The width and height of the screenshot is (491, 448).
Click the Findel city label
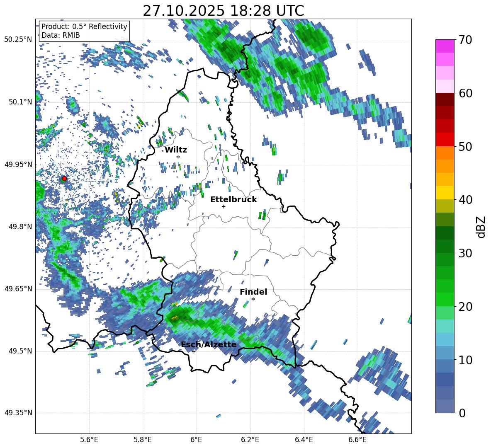pos(253,292)
